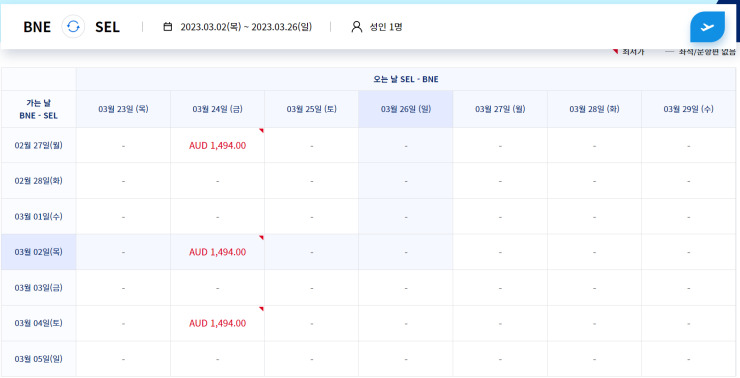Viewport: 740px width, 378px height.
Task: Select return date column 03월 29일 (수)
Action: [x=689, y=109]
